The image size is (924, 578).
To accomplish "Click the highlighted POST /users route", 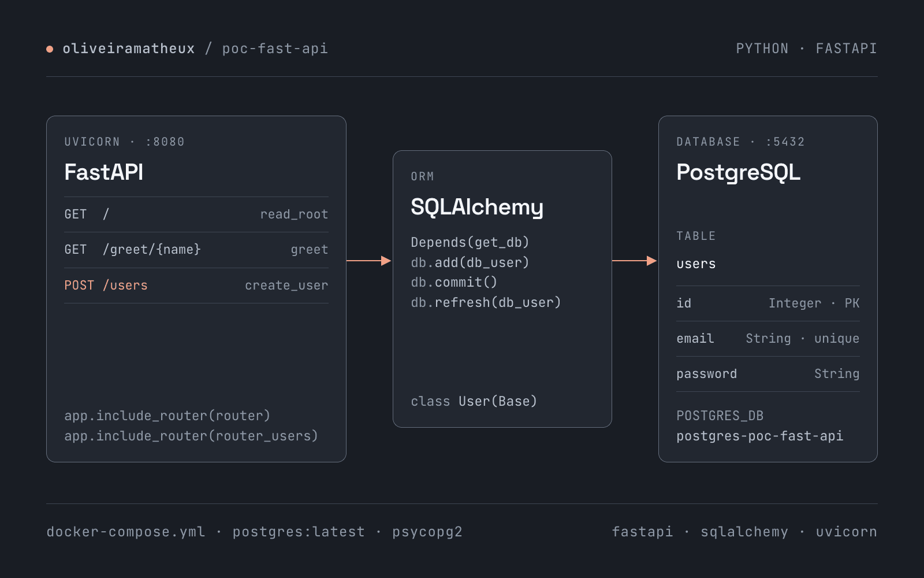I will pyautogui.click(x=106, y=286).
